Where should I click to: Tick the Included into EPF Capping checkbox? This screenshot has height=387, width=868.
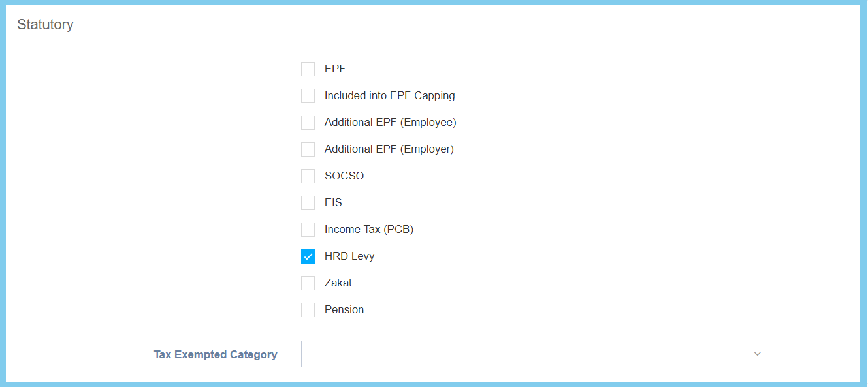click(308, 96)
